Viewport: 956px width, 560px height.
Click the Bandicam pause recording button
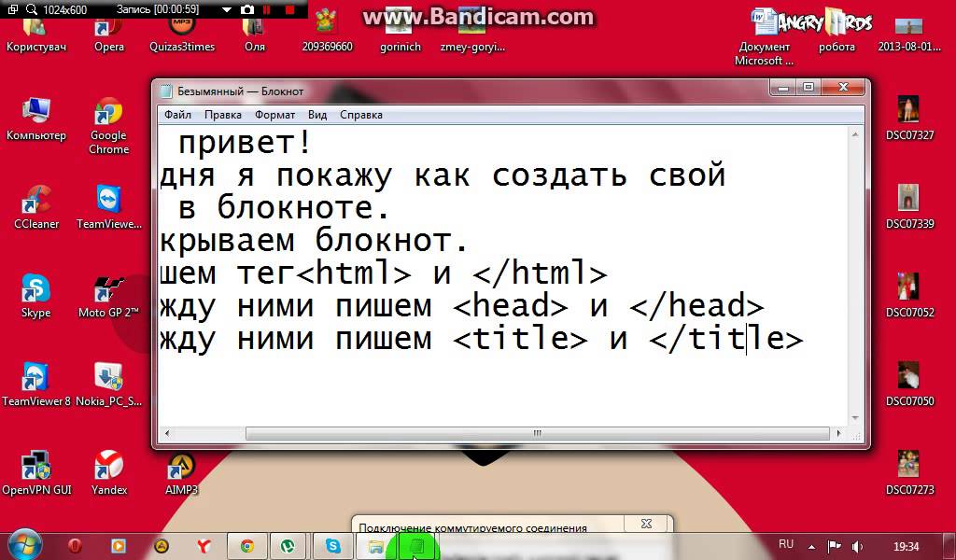tap(266, 9)
